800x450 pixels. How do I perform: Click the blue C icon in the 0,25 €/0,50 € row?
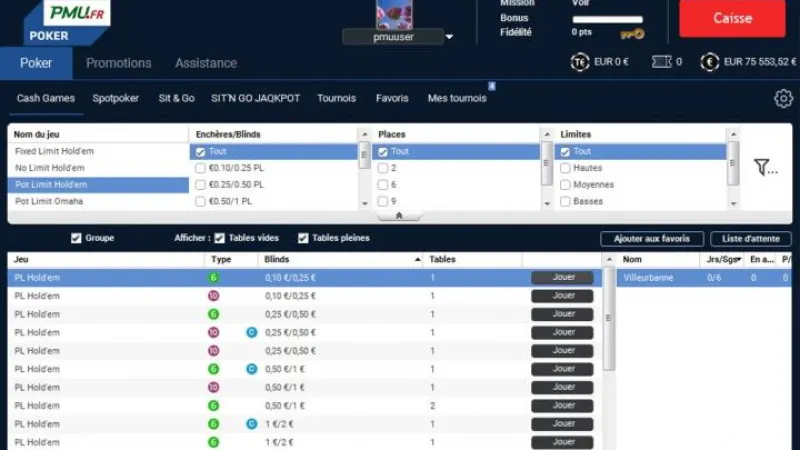[252, 333]
